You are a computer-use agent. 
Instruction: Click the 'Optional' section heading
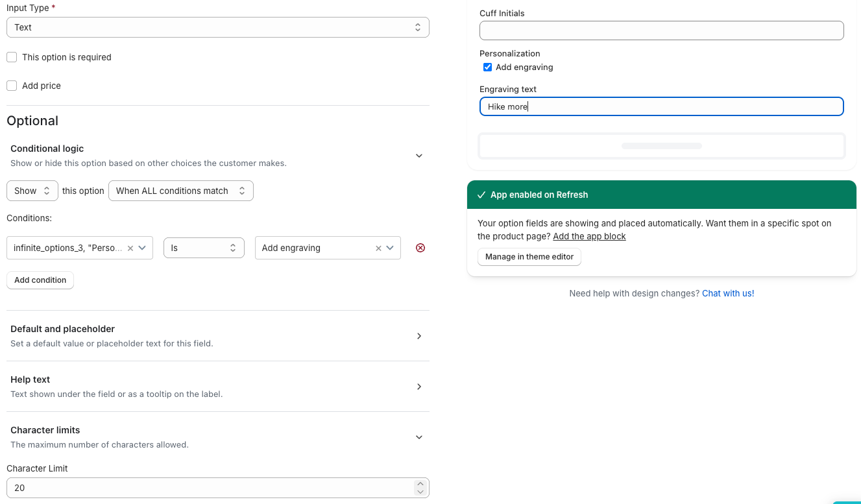click(x=32, y=121)
